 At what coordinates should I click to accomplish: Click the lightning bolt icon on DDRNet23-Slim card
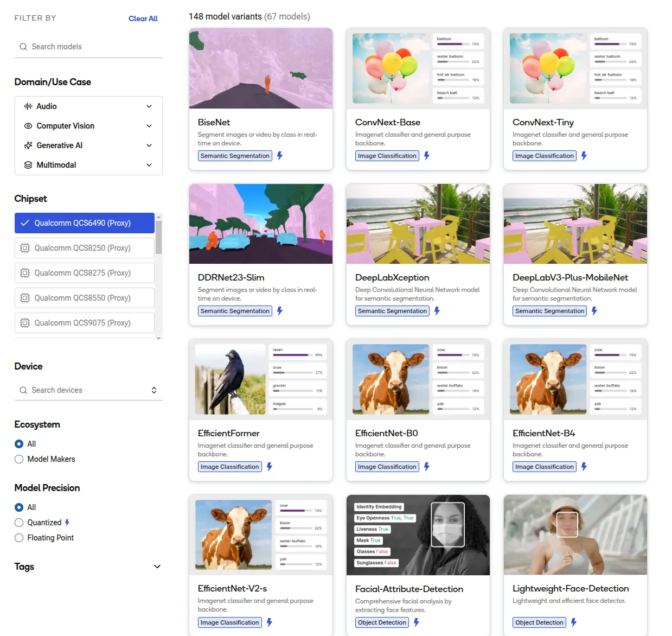tap(280, 311)
